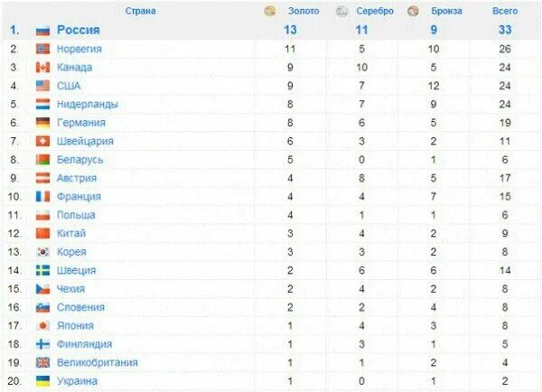Click the Ukraine flag icon

click(42, 381)
